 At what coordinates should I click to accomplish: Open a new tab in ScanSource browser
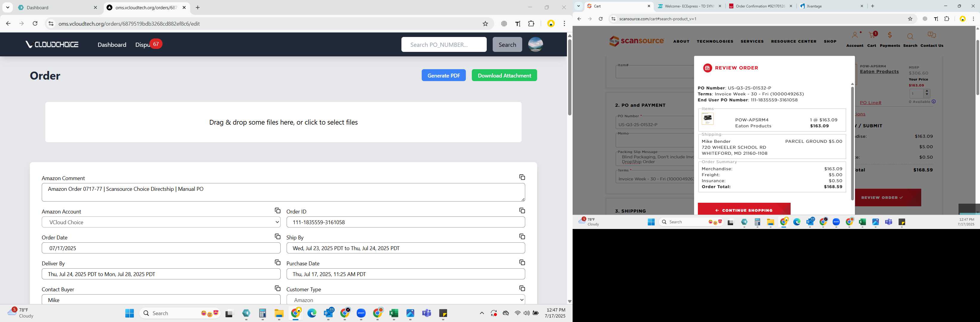[872, 6]
